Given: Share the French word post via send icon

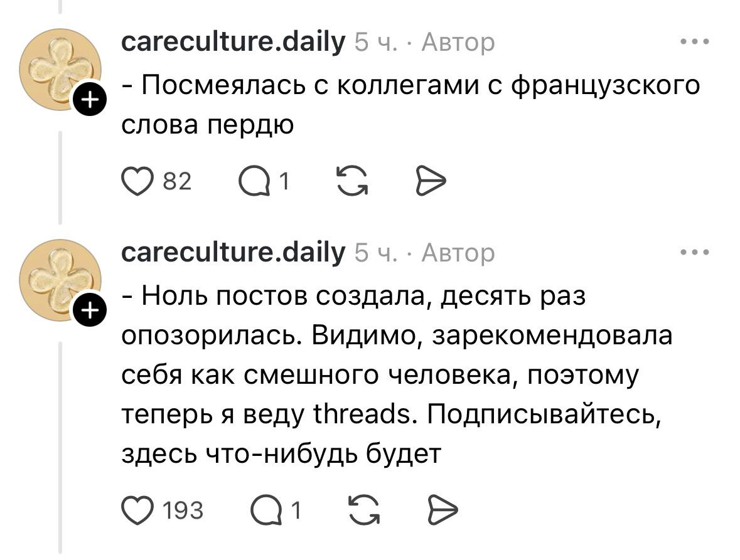Looking at the screenshot, I should pos(431,182).
